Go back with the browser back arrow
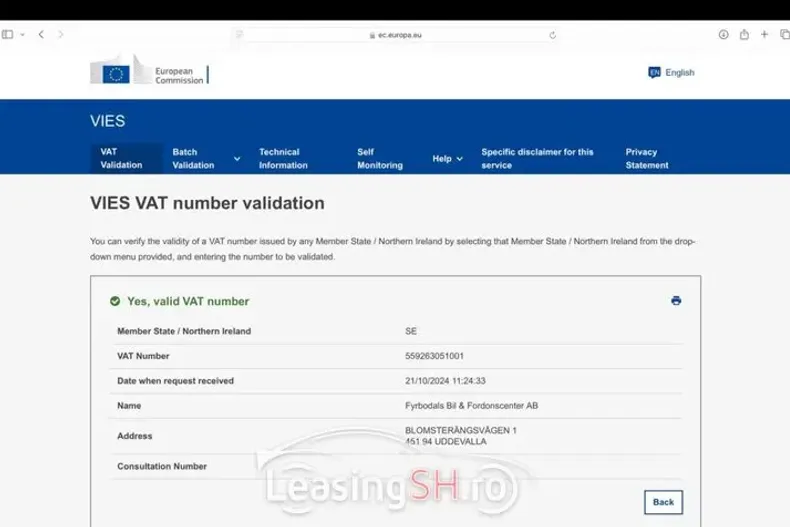The image size is (790, 527). point(41,34)
